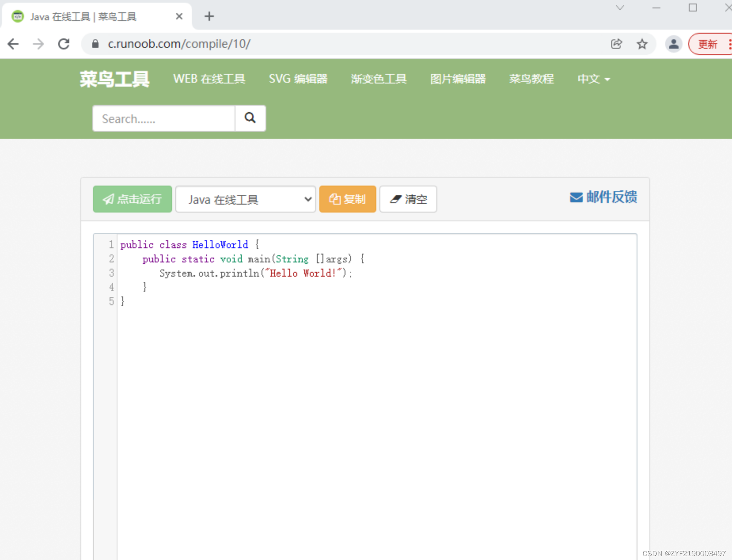Expand the 中文 language menu
This screenshot has height=560, width=732.
pyautogui.click(x=594, y=79)
